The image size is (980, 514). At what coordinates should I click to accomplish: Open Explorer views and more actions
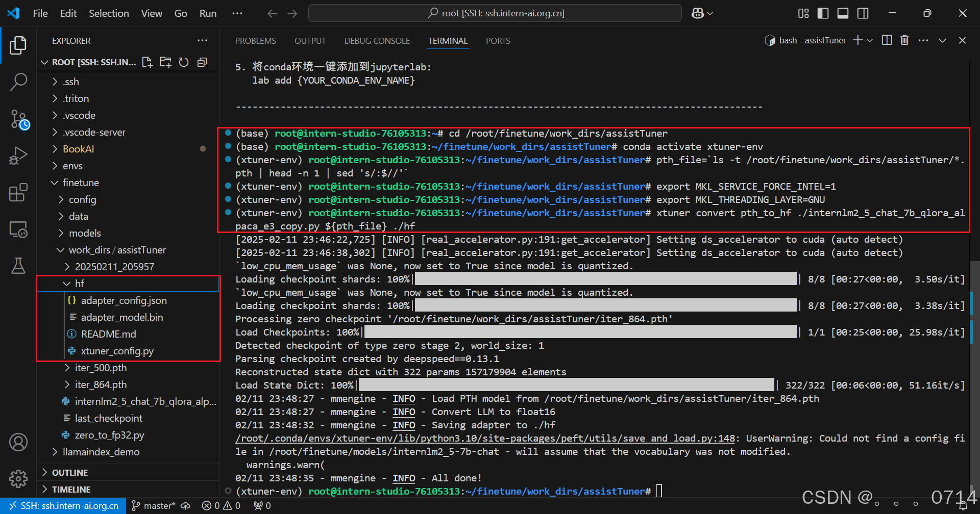[203, 40]
